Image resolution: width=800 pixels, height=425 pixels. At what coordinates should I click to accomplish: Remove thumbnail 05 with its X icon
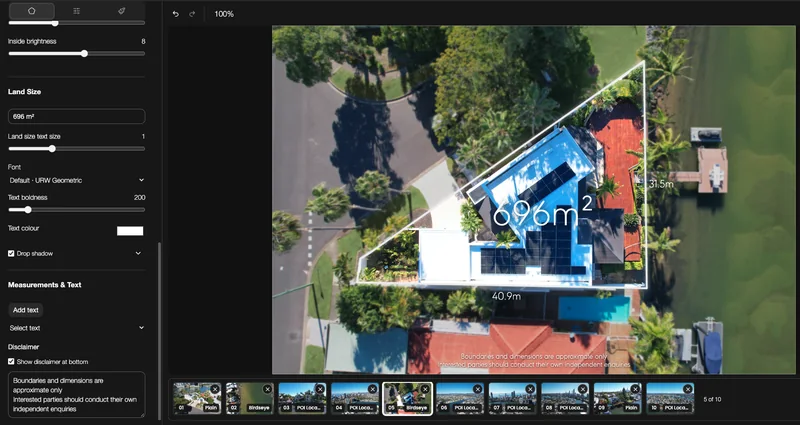pyautogui.click(x=425, y=389)
